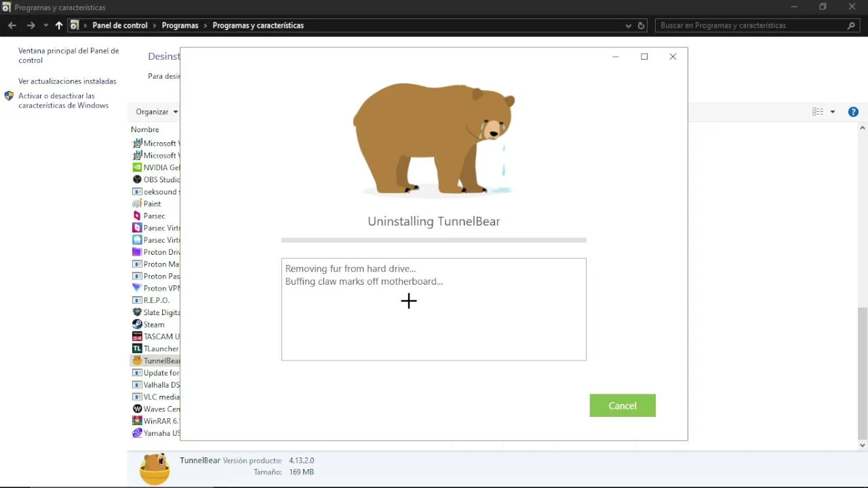Screen dimensions: 868x488
Task: Select Proton Mail entry
Action: point(156,264)
